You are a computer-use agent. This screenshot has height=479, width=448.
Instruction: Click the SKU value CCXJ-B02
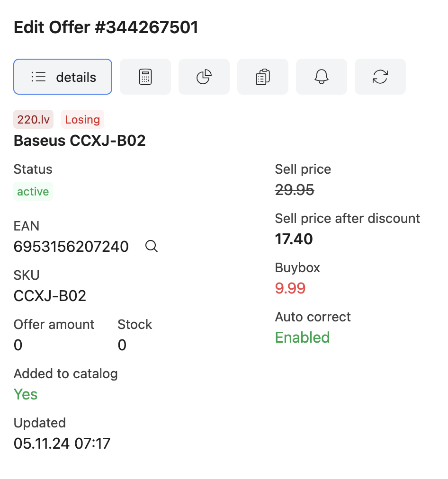click(x=50, y=295)
